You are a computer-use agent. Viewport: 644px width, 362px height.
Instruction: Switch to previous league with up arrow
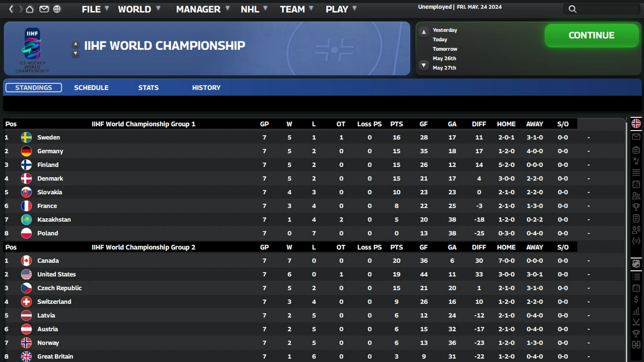point(75,44)
